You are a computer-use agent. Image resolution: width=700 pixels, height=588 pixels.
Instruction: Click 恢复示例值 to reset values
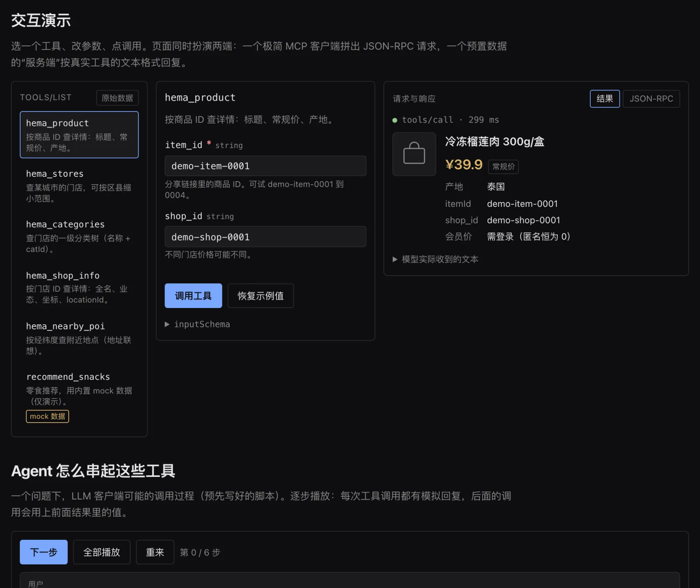click(260, 296)
